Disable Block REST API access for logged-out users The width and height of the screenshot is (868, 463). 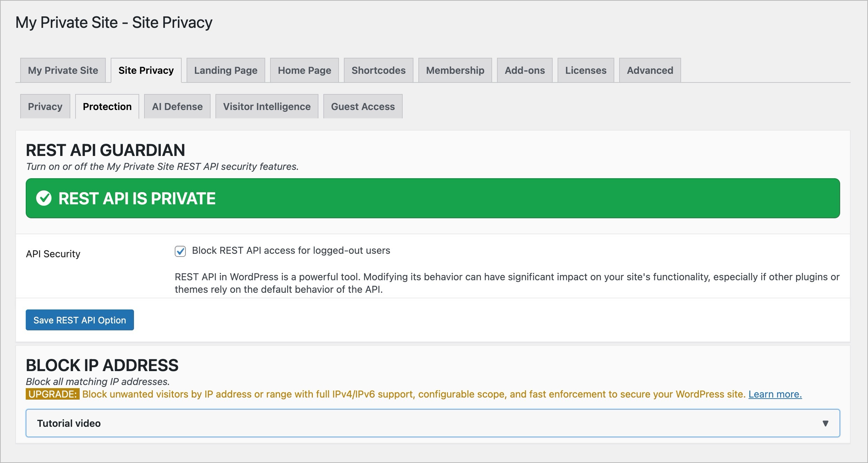click(180, 250)
